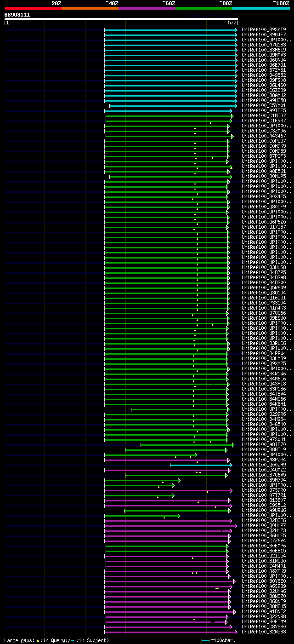Click the UniRef100_C5YX01 label
The image size is (294, 644).
coord(264,105)
